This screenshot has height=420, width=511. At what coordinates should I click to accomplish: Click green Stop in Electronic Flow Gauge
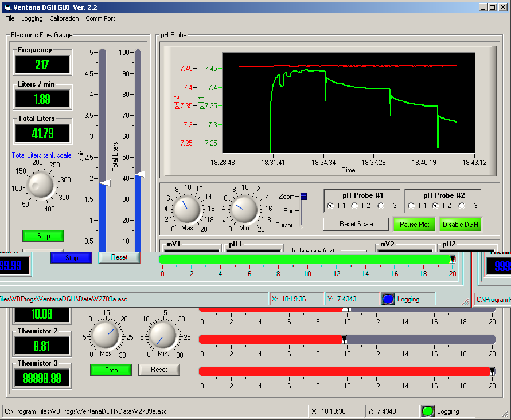pyautogui.click(x=44, y=235)
